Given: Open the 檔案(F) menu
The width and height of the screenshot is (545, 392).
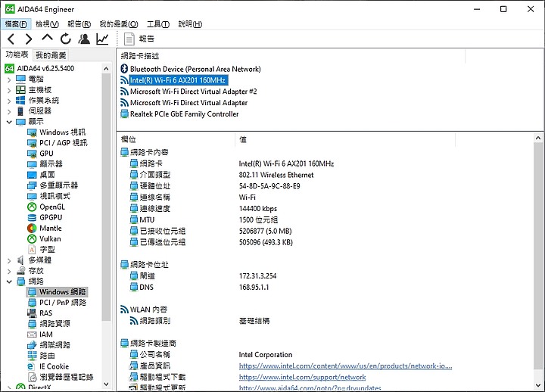Looking at the screenshot, I should (16, 24).
